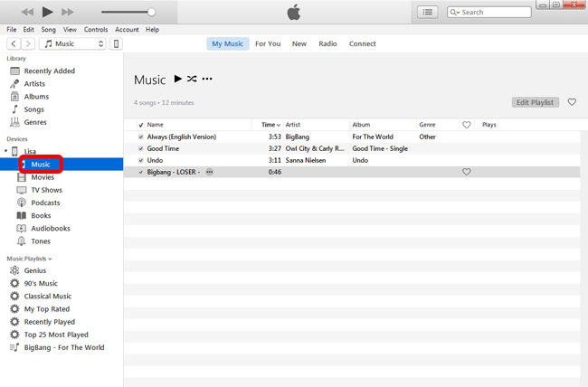
Task: Open the My Top Rated playlist
Action: (x=47, y=308)
